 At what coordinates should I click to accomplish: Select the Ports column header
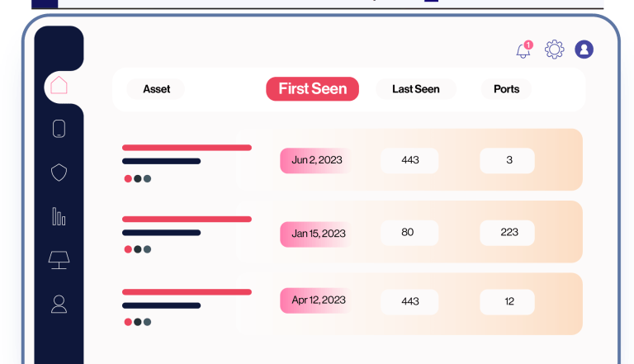click(x=506, y=89)
